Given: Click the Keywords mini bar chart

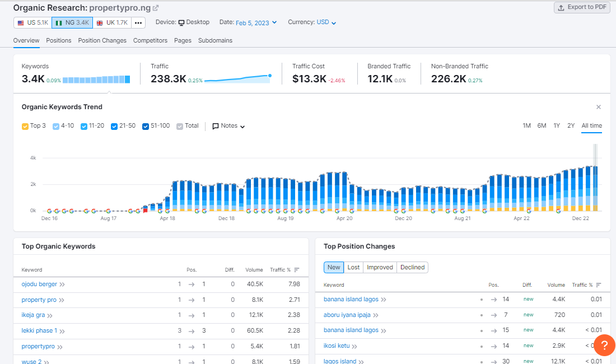Looking at the screenshot, I should [x=96, y=80].
